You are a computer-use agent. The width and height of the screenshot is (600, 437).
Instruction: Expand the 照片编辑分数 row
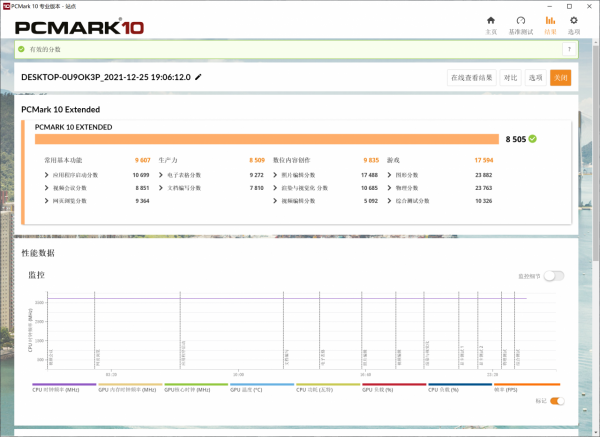pyautogui.click(x=275, y=174)
